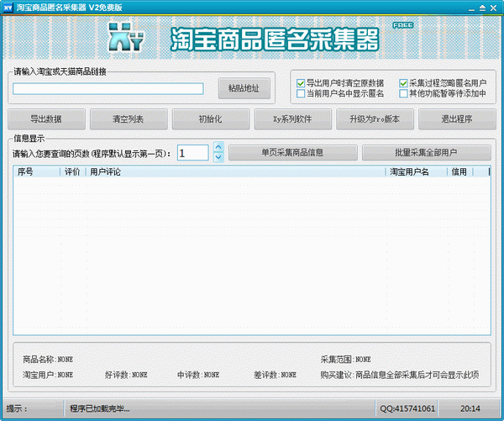The height and width of the screenshot is (421, 504).
Task: Enable 其他功能暂等待添加中 checkbox
Action: pyautogui.click(x=403, y=93)
